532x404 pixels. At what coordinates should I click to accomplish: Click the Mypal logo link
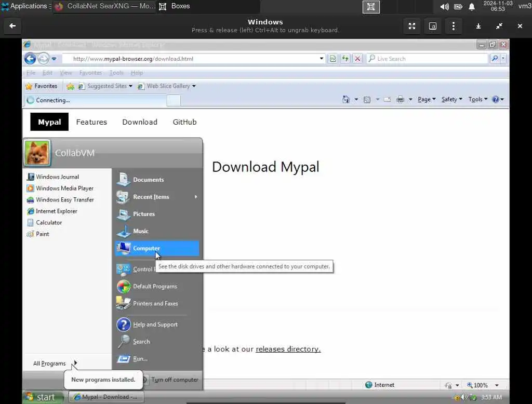tap(49, 122)
